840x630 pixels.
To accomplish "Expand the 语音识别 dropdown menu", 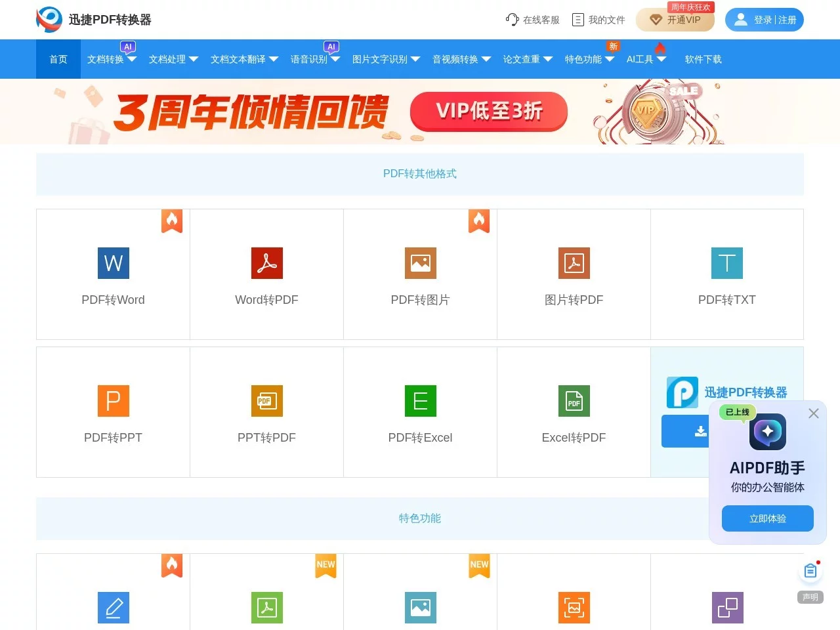I will (314, 59).
